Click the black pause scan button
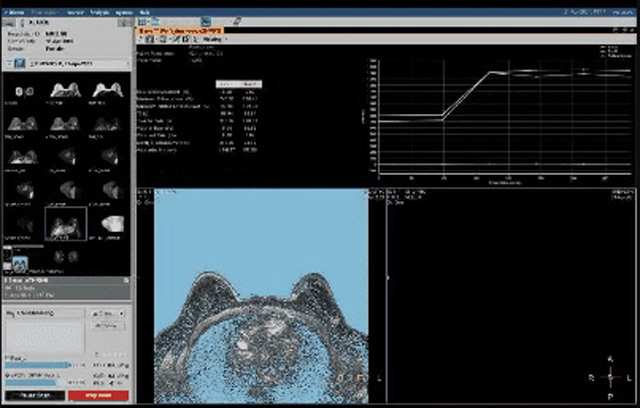The height and width of the screenshot is (408, 640). click(x=35, y=396)
